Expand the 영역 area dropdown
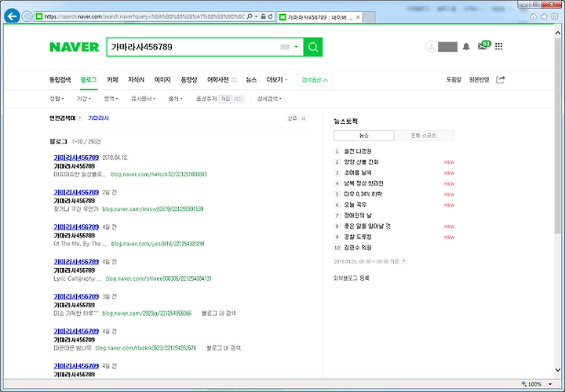565x392 pixels. coord(111,99)
